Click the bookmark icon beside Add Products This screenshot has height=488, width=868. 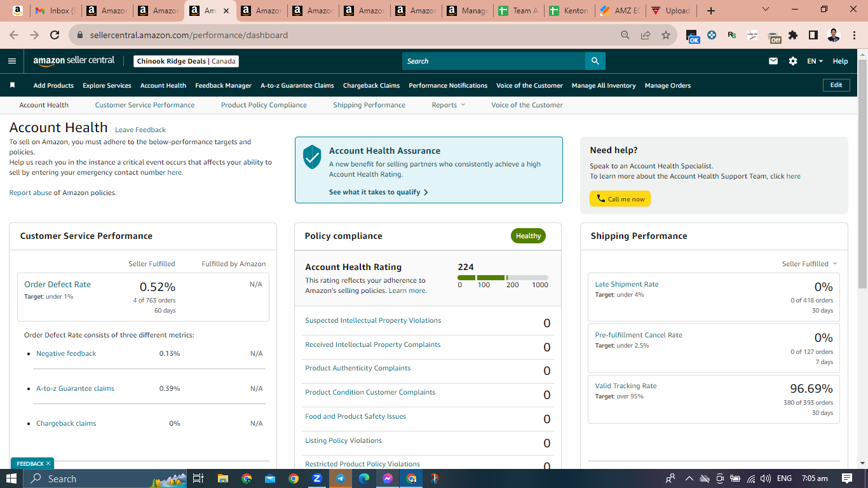[12, 85]
